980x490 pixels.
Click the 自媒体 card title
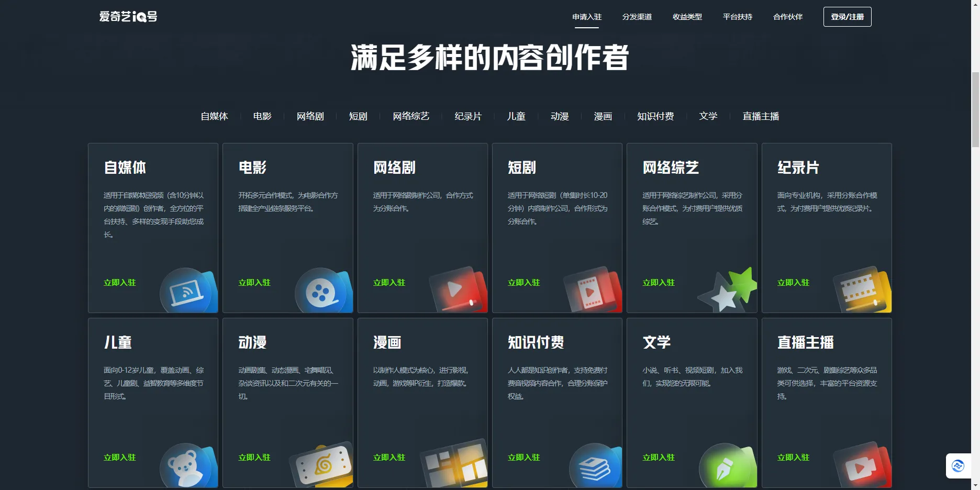(125, 168)
